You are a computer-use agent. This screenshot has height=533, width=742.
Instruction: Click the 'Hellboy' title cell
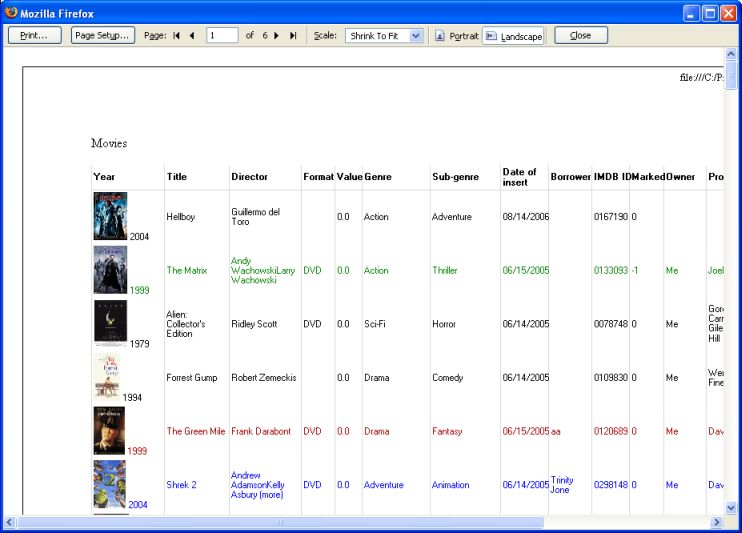[181, 217]
